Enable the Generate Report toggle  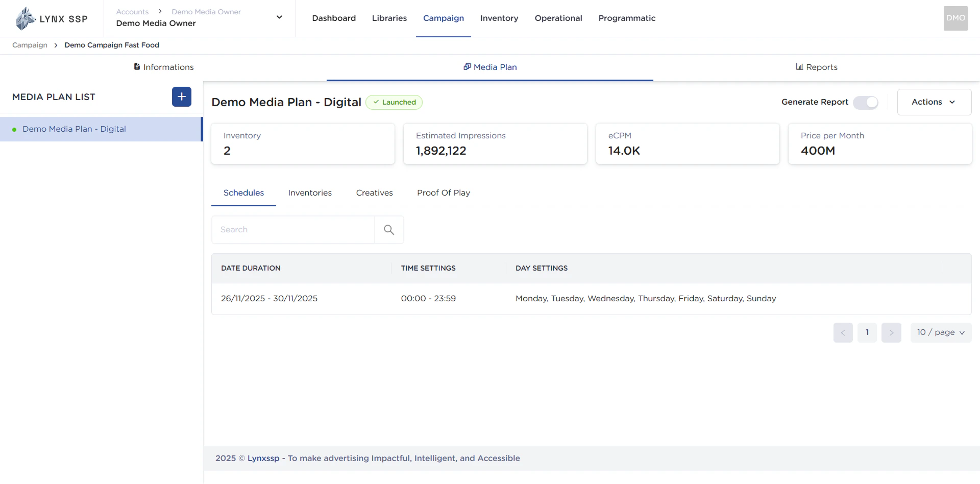[x=865, y=102]
